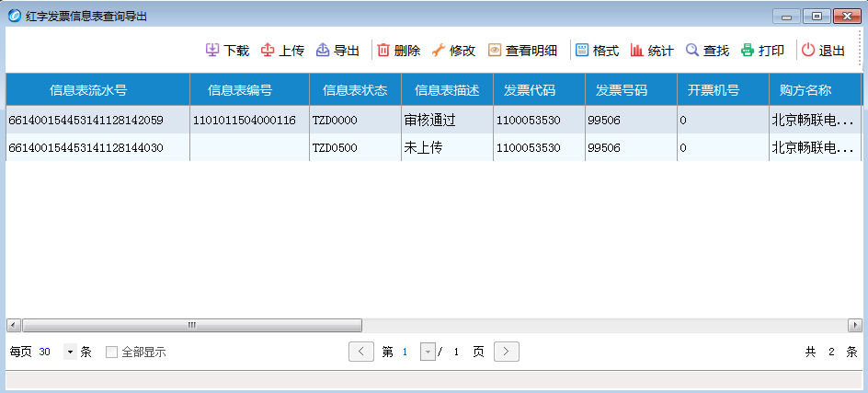This screenshot has width=868, height=393.
Task: Close the 红字发票信息表查询导出 window
Action: [847, 17]
